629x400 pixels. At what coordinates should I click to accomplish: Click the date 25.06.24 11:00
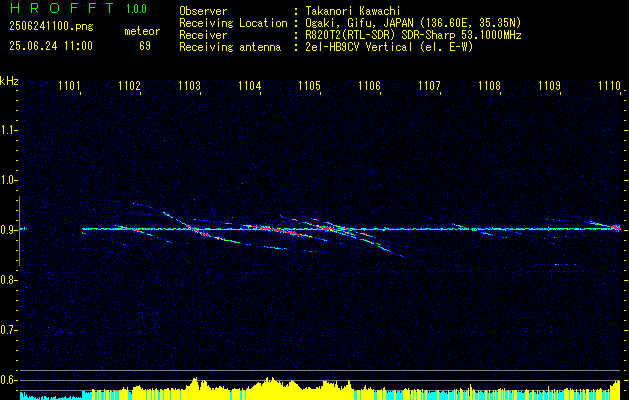pos(51,46)
